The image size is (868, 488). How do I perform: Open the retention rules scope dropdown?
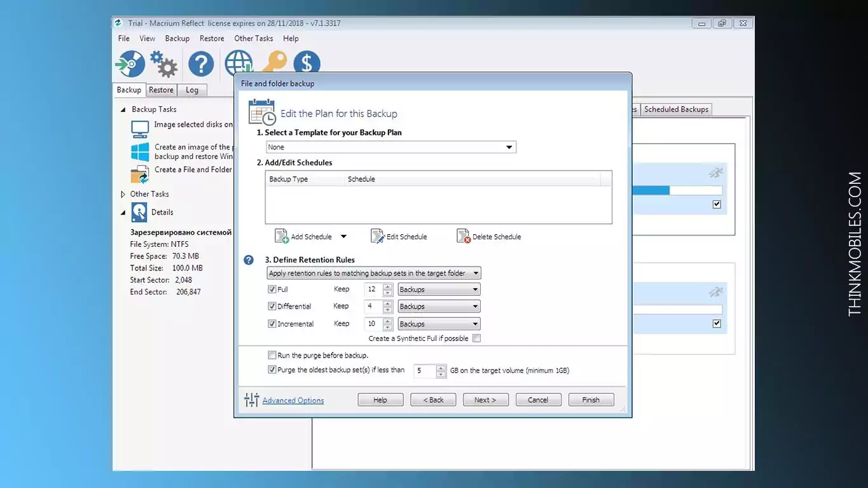pyautogui.click(x=374, y=273)
